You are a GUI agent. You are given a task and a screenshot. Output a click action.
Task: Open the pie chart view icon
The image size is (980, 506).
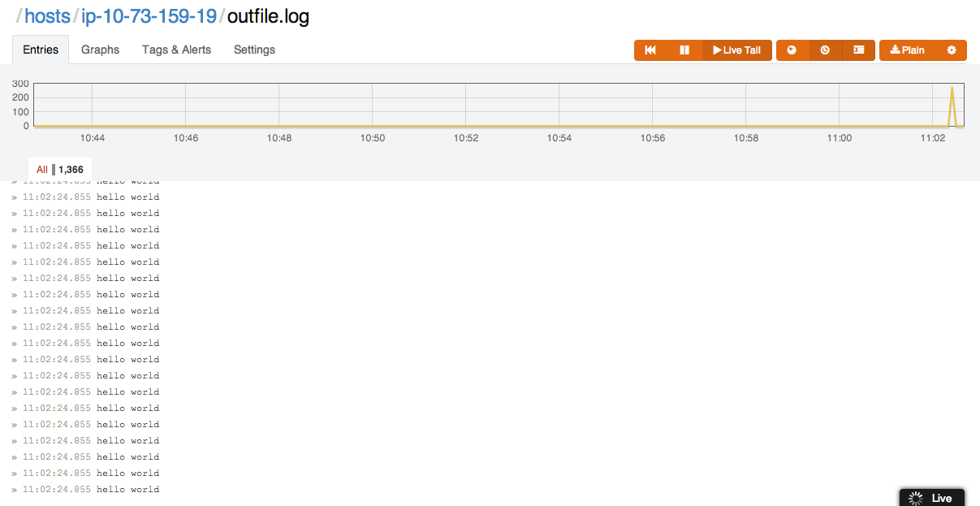coord(792,50)
